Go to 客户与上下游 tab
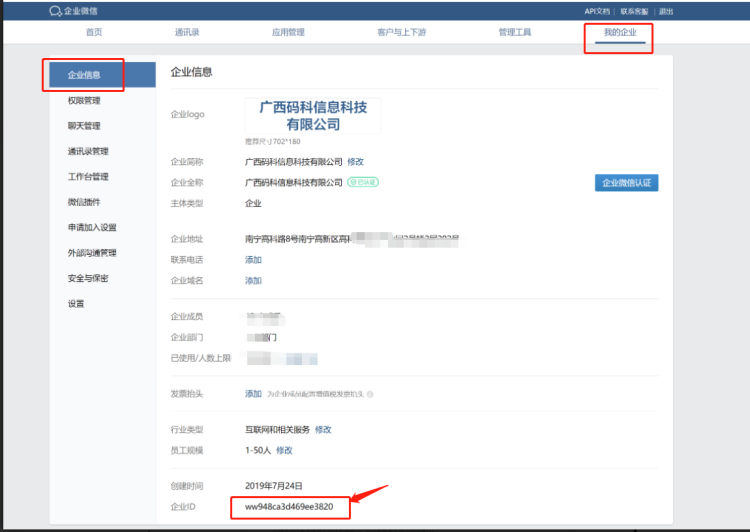Viewport: 750px width, 532px height. 401,32
